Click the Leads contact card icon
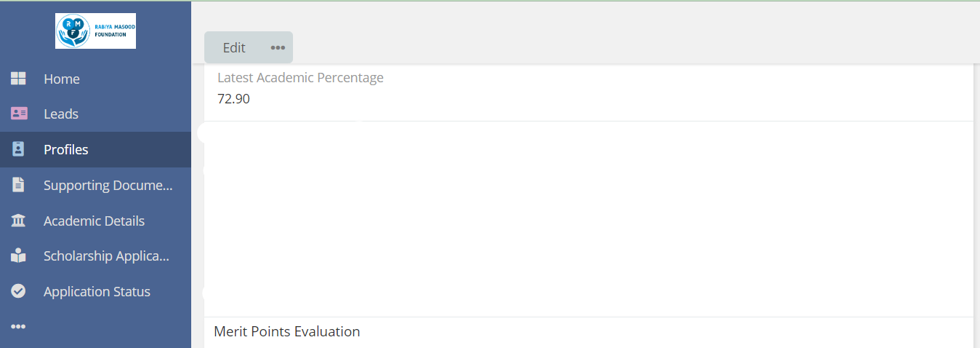980x348 pixels. point(18,114)
